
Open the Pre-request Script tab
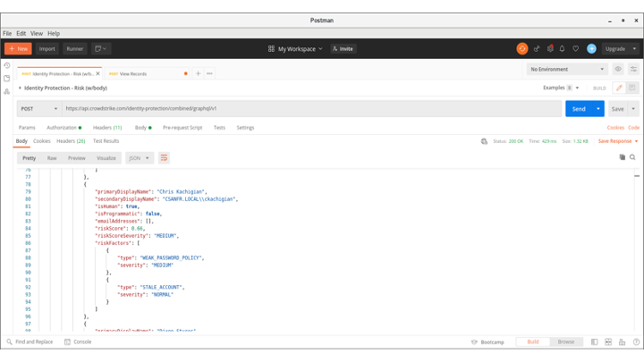[182, 128]
